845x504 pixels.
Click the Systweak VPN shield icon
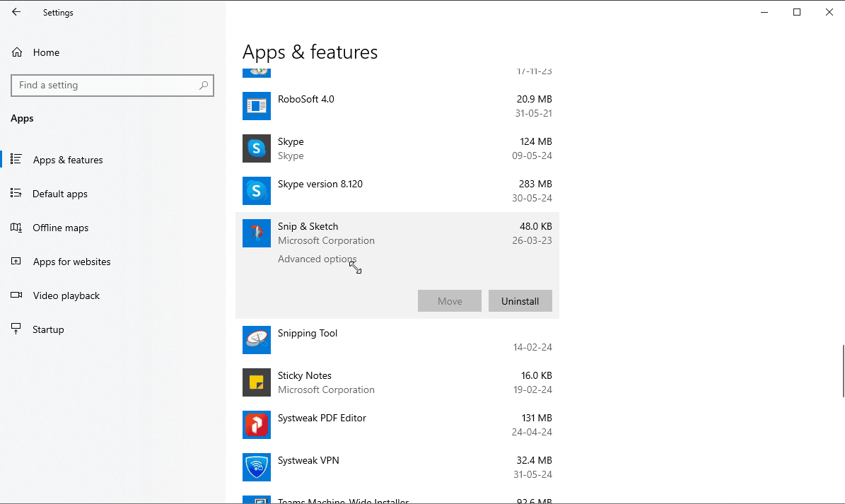pyautogui.click(x=256, y=467)
